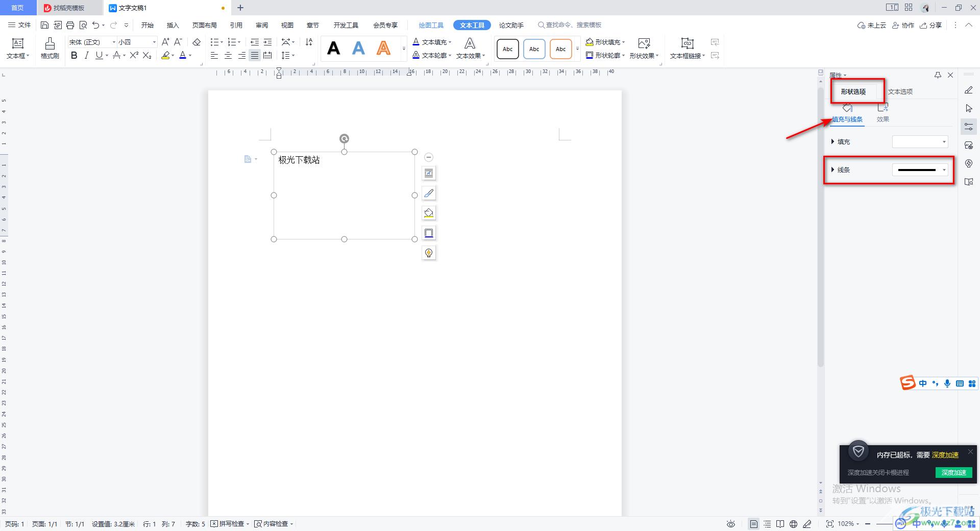The height and width of the screenshot is (531, 980).
Task: Open the 插入 ribbon tab
Action: (173, 25)
